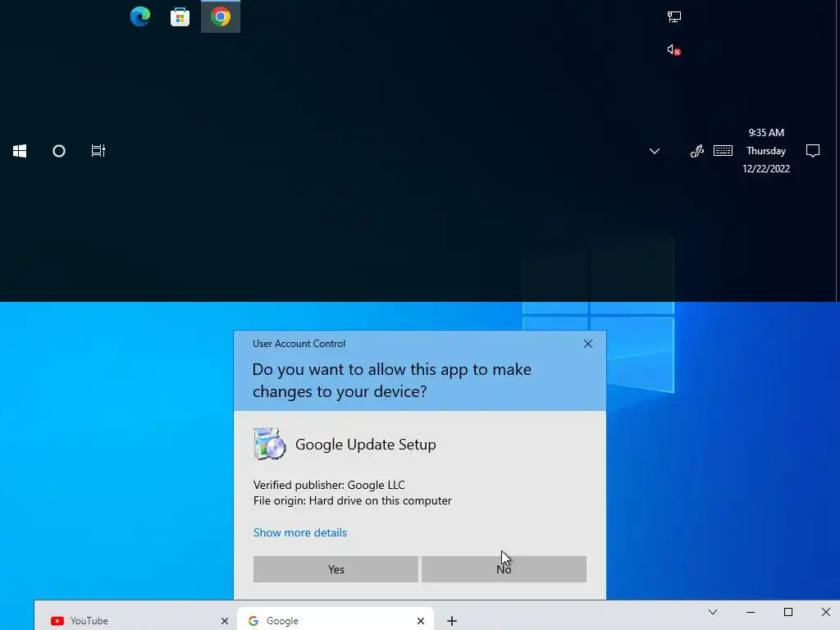840x630 pixels.
Task: Click the YouTube favicon in the tab
Action: pos(57,621)
